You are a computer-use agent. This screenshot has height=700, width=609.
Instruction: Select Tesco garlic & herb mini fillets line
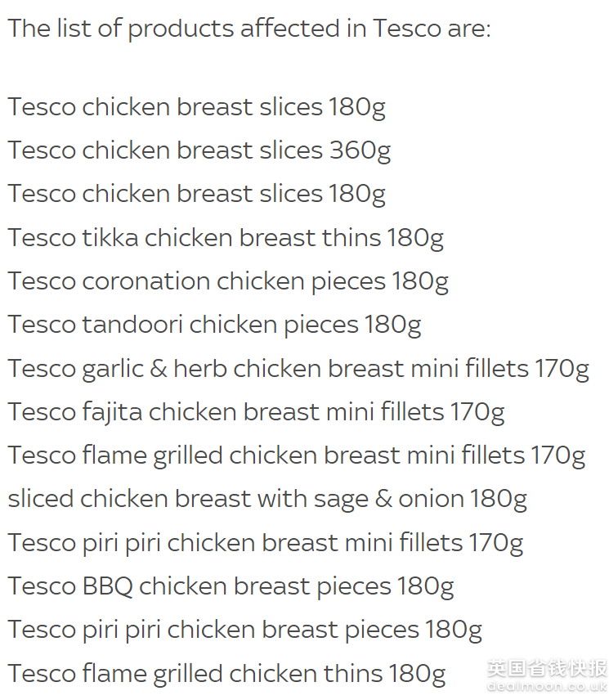click(x=298, y=369)
